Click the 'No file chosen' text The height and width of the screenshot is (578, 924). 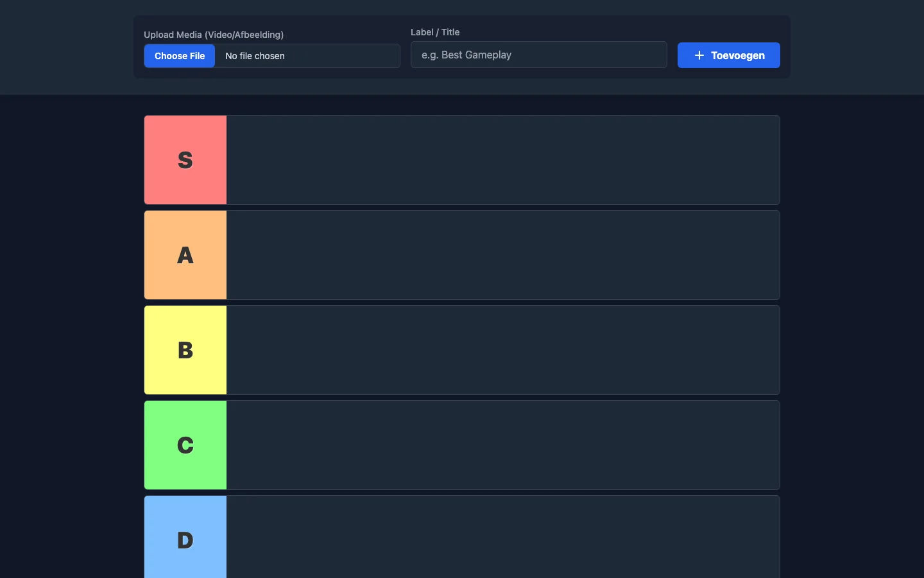255,56
